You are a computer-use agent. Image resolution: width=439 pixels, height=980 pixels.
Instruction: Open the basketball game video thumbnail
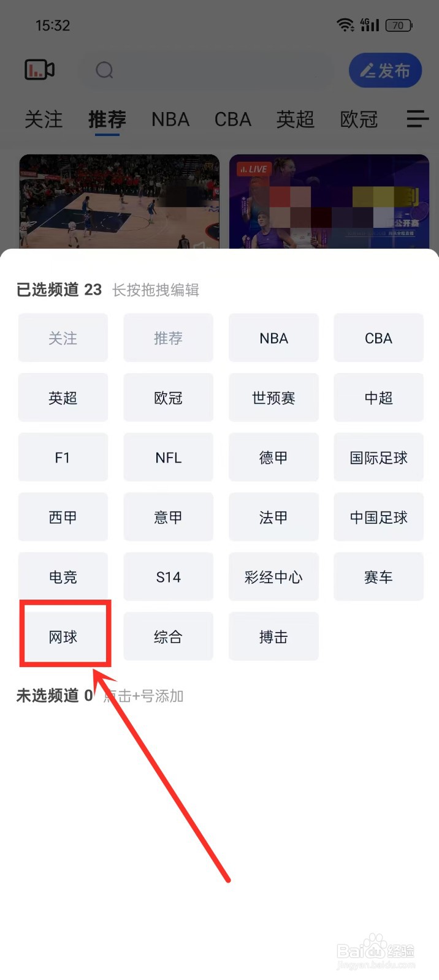coord(120,202)
